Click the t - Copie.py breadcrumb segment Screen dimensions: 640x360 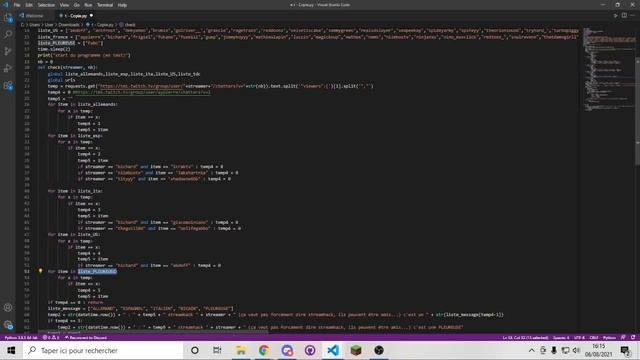coord(102,25)
